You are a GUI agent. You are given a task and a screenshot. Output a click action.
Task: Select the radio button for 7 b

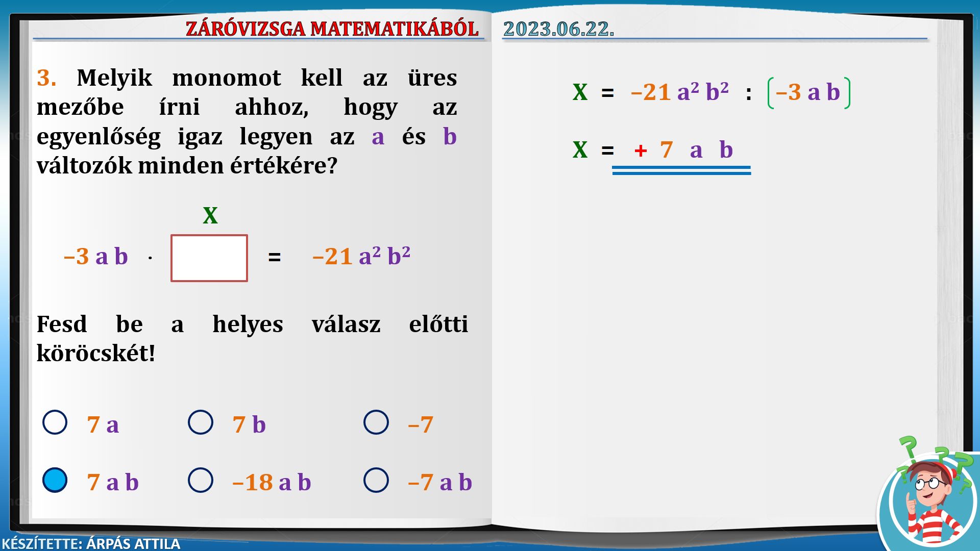tap(201, 422)
